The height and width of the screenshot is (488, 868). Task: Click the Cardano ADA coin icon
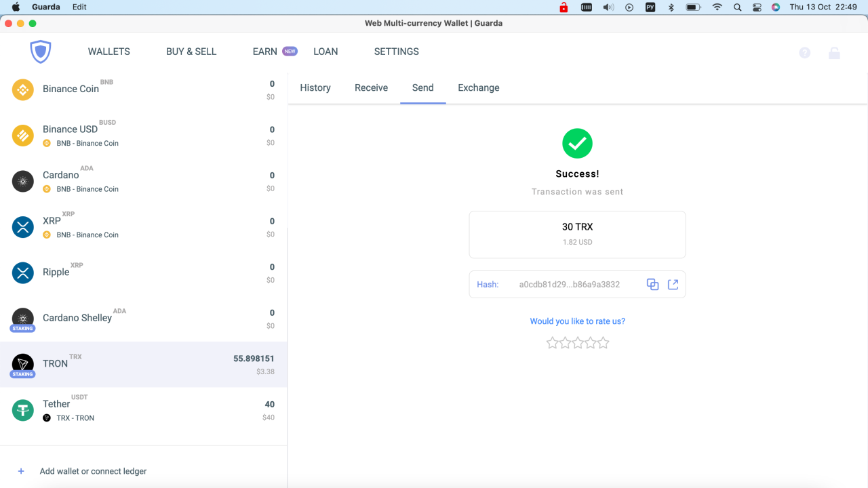click(22, 181)
